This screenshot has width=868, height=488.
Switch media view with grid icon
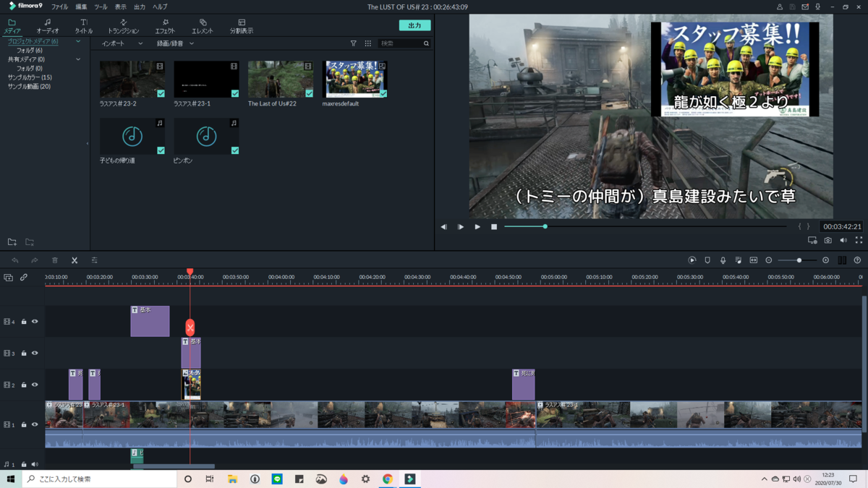(367, 43)
